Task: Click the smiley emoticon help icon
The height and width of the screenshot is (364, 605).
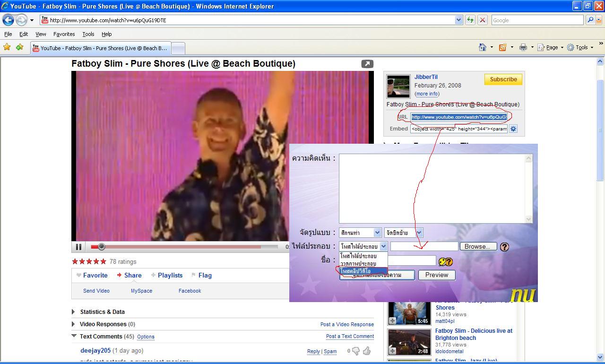Action: pyautogui.click(x=445, y=261)
